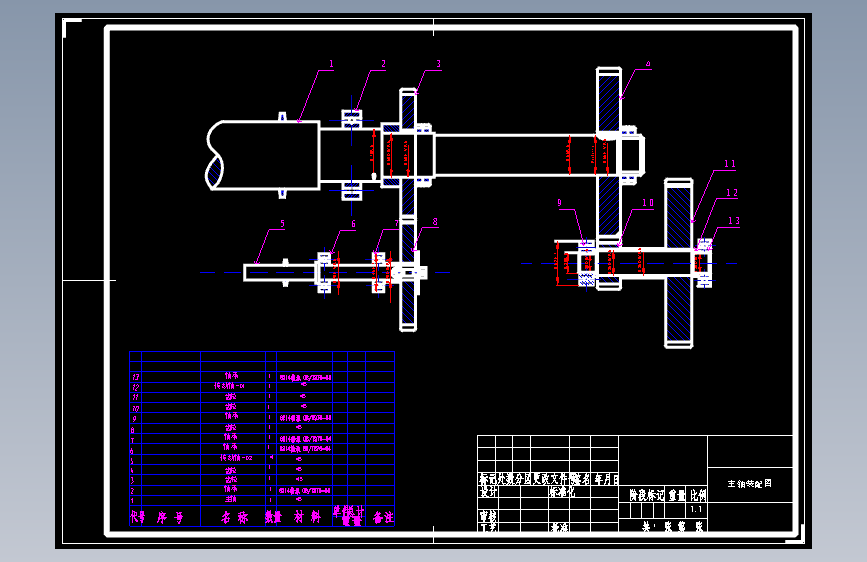Click the 材料 column header of parts list
This screenshot has height=562, width=867.
(x=307, y=517)
